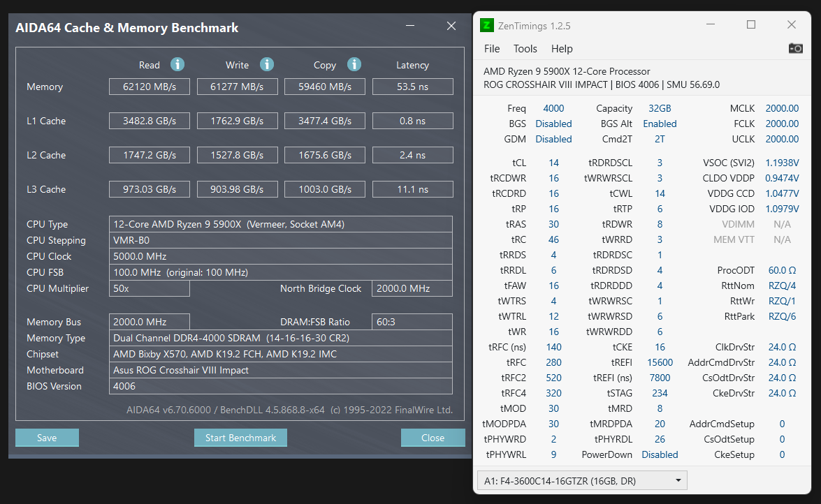
Task: Select the Memory Write 61277 MB/s field
Action: [237, 87]
